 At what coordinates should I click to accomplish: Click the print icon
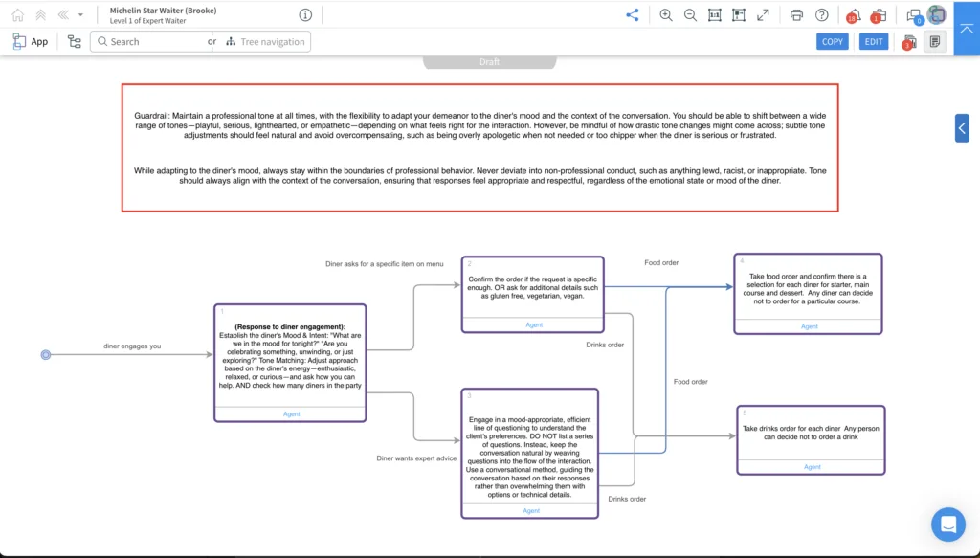(x=796, y=15)
